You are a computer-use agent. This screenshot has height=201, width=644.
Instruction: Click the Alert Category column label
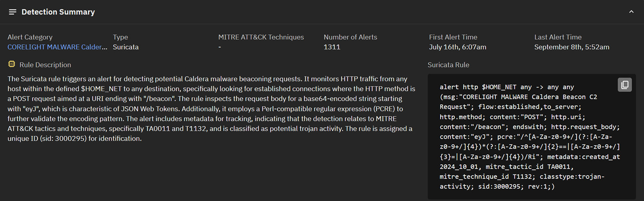pyautogui.click(x=30, y=37)
